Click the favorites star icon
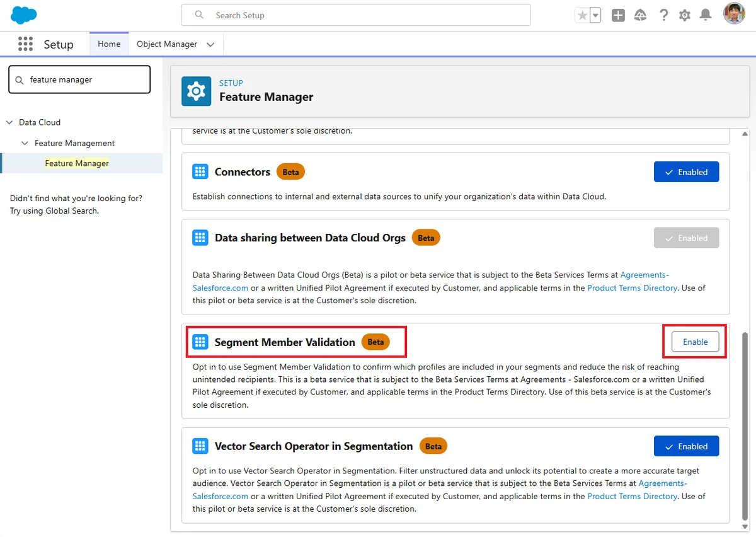 [x=582, y=15]
